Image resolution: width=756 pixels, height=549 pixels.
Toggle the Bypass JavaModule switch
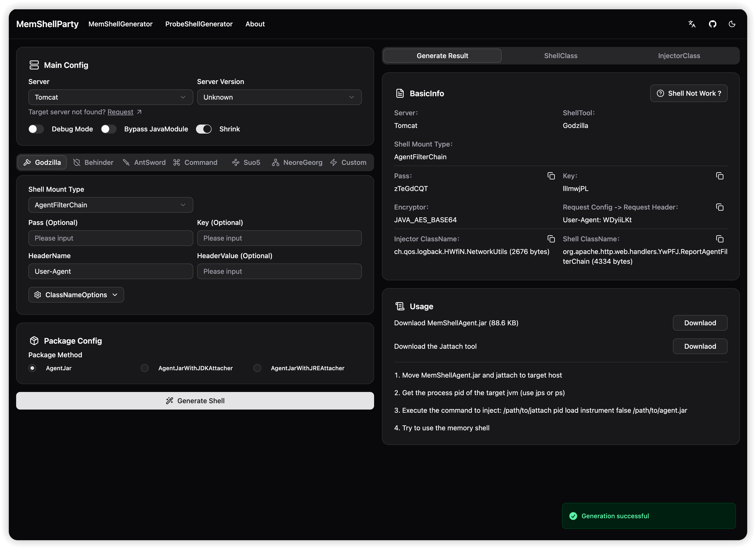click(109, 129)
